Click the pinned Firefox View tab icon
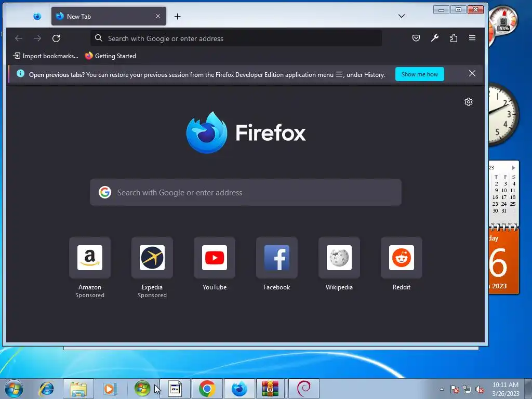This screenshot has width=532, height=399. [37, 16]
